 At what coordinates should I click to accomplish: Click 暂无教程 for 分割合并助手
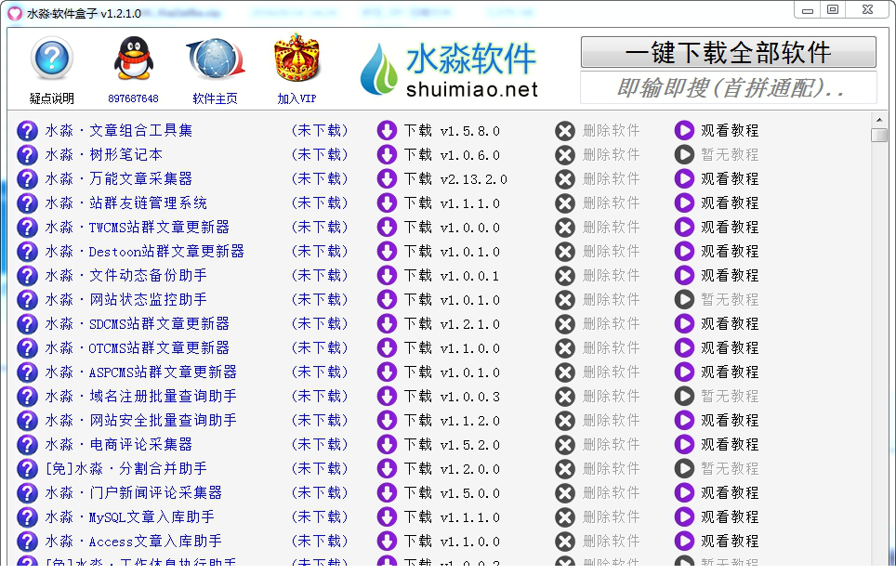[730, 469]
